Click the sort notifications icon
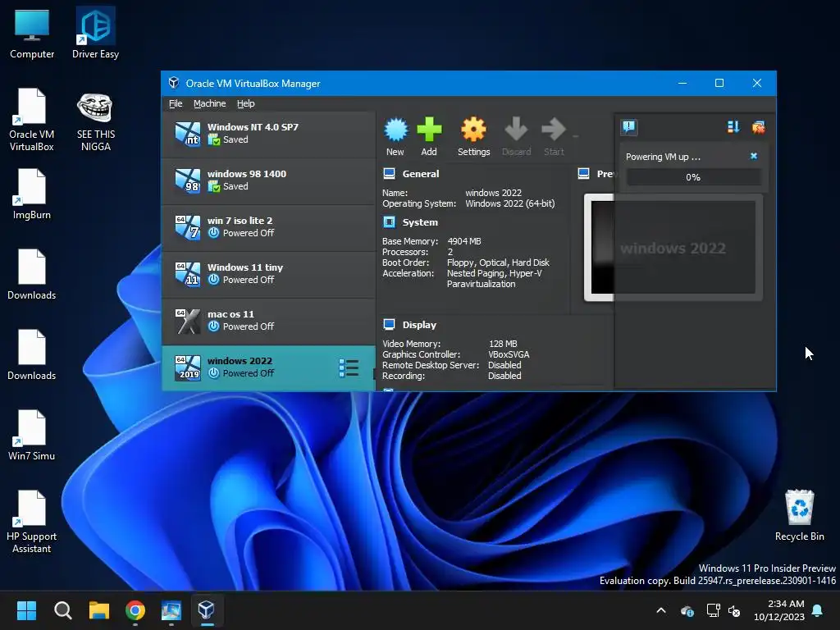The width and height of the screenshot is (840, 630). [x=733, y=127]
